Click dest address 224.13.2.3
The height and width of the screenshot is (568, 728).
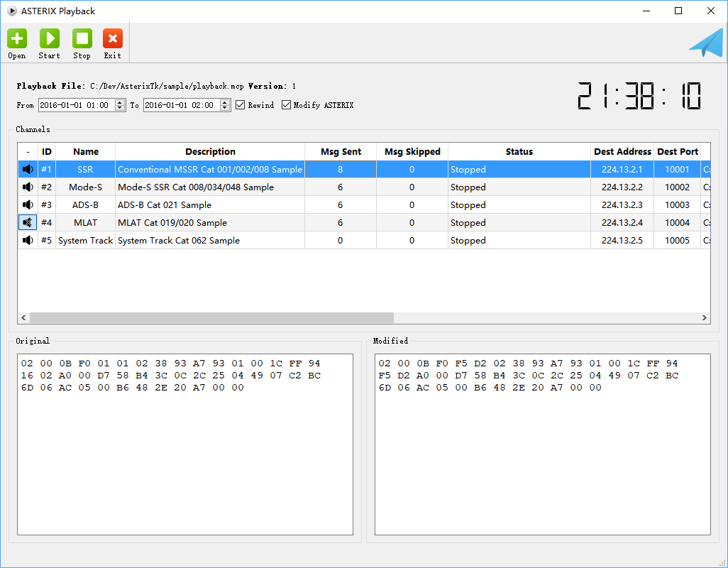pos(622,204)
